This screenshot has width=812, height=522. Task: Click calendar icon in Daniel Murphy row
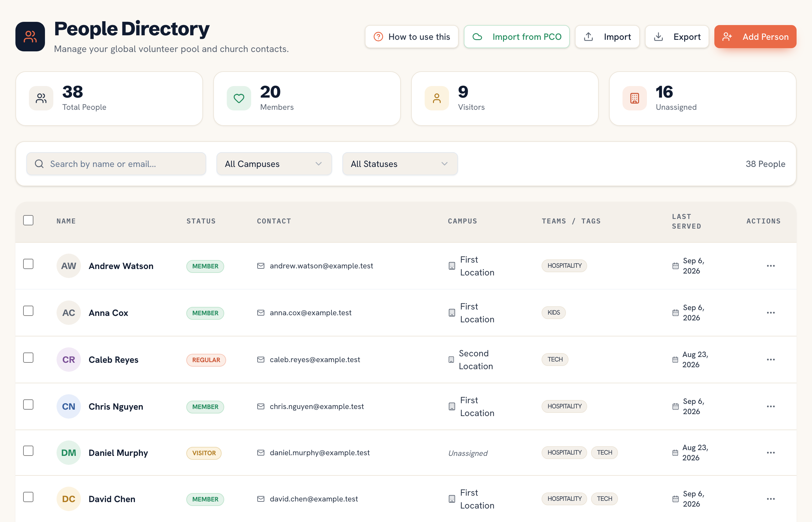(675, 453)
